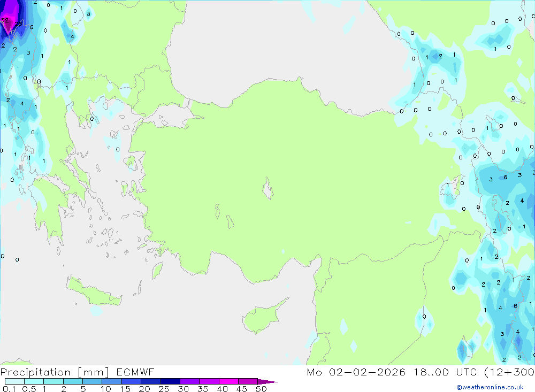Click the 0.5–1 mm legend color swatch
This screenshot has height=392, width=535.
click(34, 381)
